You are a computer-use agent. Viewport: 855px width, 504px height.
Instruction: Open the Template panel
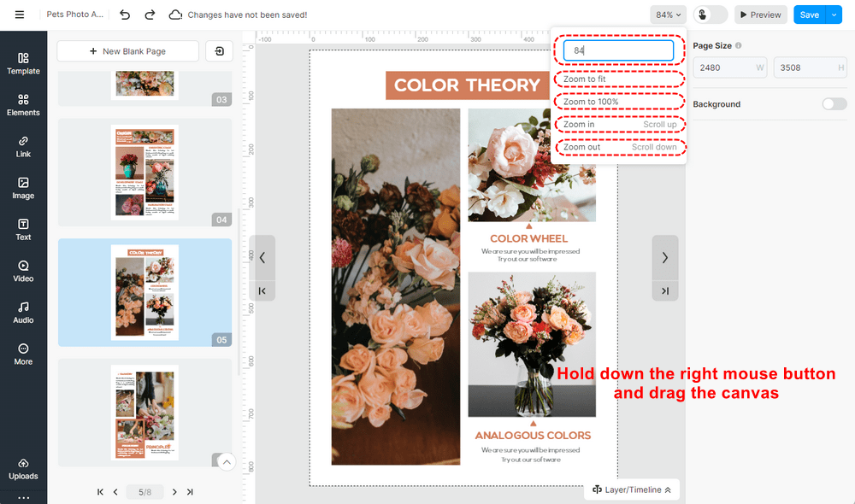[23, 63]
